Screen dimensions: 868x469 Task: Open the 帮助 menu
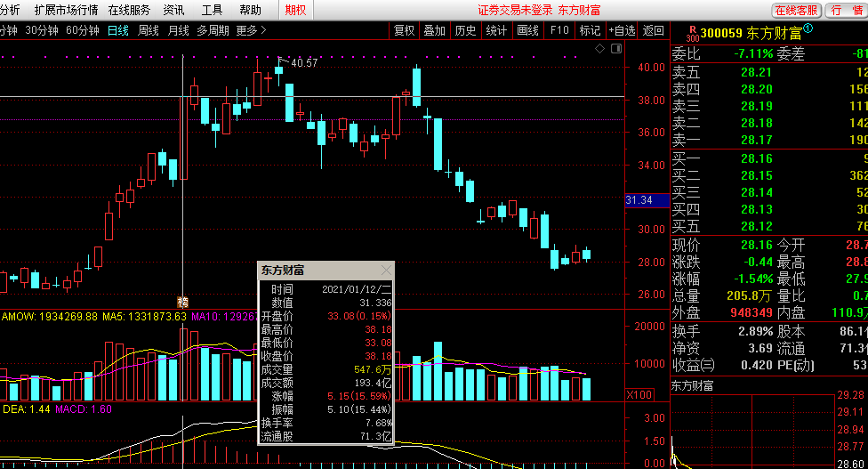tap(250, 10)
